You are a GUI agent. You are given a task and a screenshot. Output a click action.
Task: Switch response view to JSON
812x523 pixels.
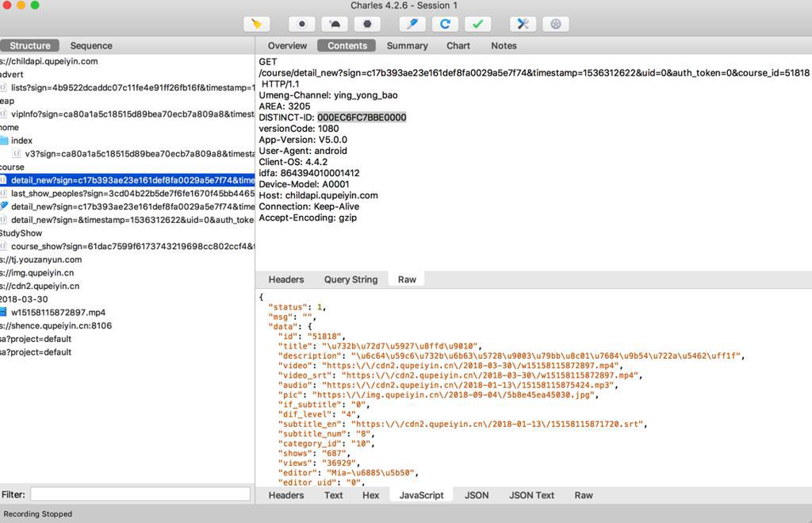coord(477,495)
